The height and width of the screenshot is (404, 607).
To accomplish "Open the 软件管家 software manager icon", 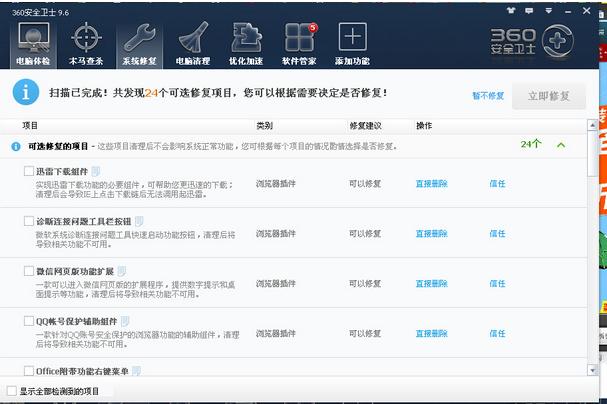I will pyautogui.click(x=299, y=43).
